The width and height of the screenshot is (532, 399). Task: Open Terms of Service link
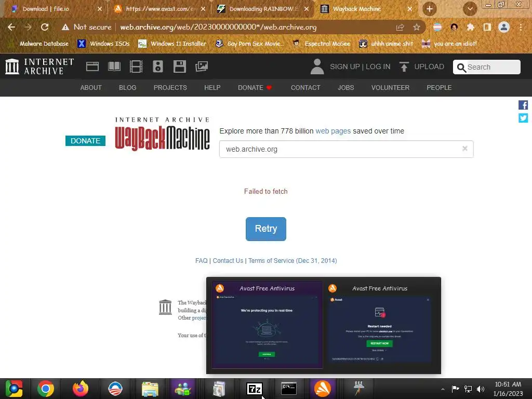[292, 261]
